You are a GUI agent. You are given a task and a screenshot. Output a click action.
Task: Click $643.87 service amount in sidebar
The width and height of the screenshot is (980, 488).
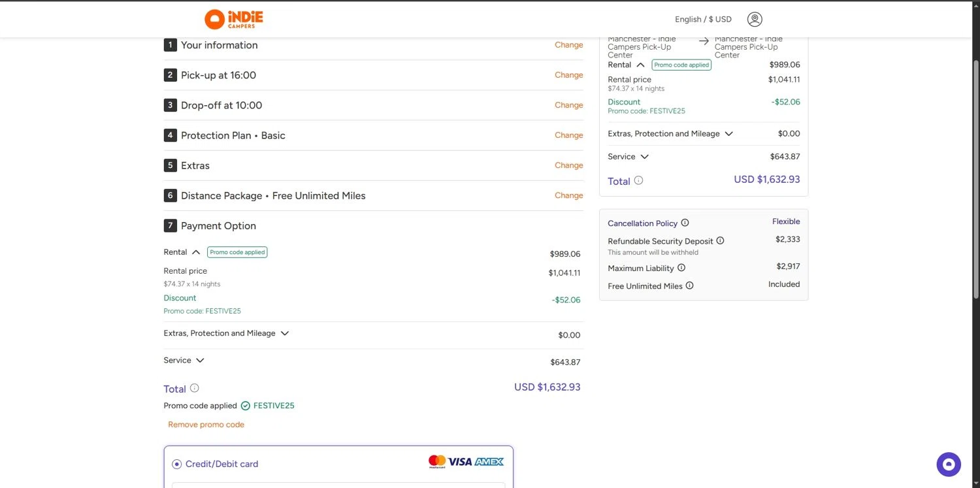tap(785, 157)
